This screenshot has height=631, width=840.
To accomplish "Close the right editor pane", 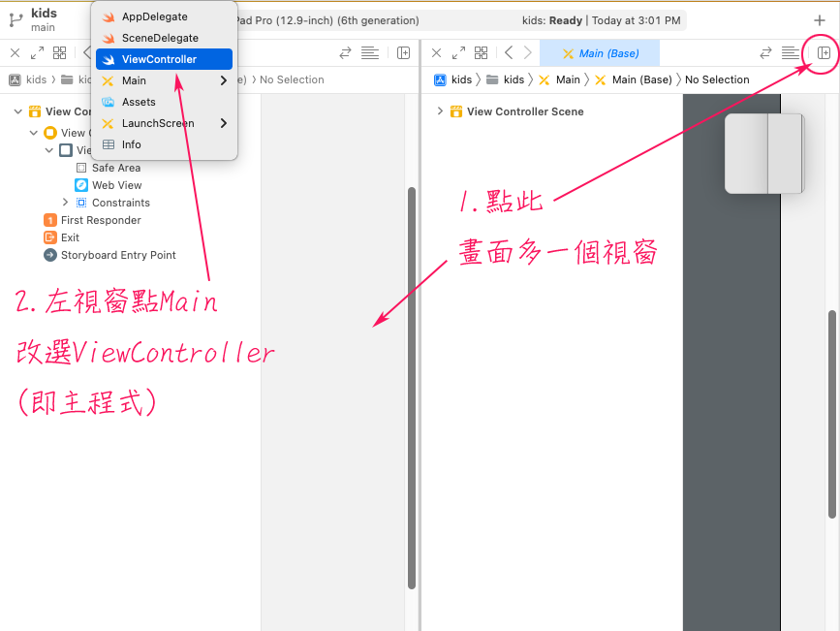I will (437, 52).
